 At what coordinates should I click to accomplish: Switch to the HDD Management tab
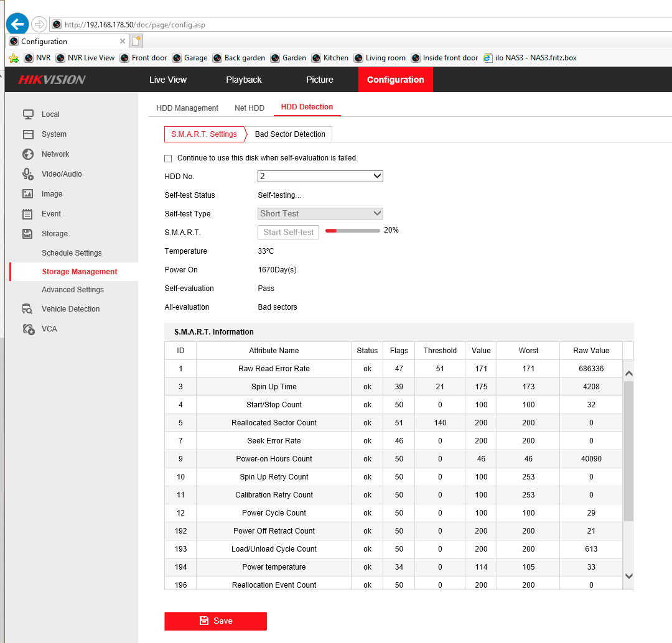point(187,108)
